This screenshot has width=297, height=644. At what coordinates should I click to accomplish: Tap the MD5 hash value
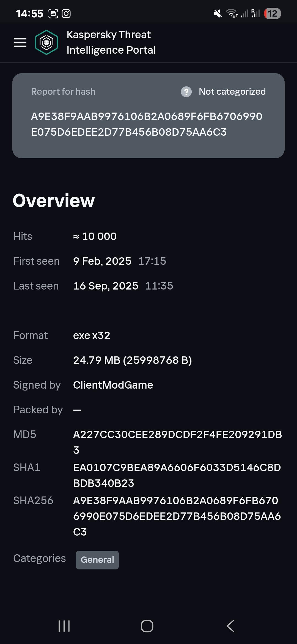pyautogui.click(x=177, y=442)
